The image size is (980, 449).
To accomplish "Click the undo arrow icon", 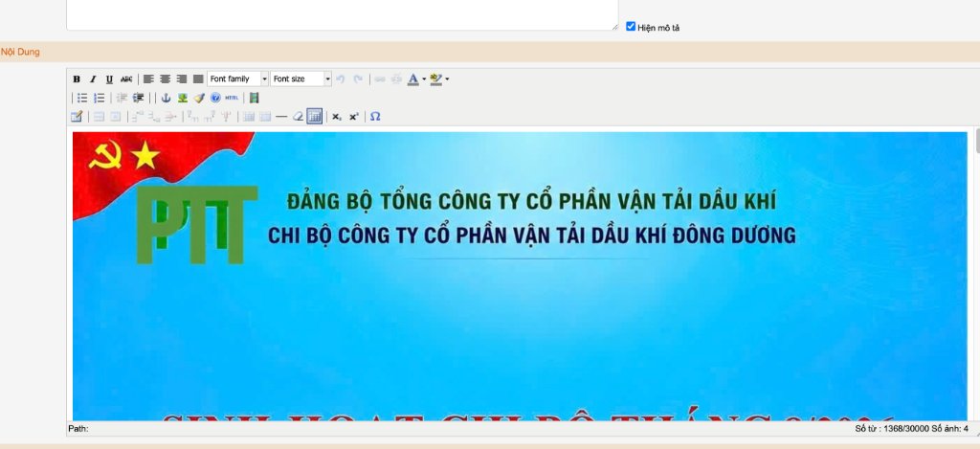I will coord(341,79).
